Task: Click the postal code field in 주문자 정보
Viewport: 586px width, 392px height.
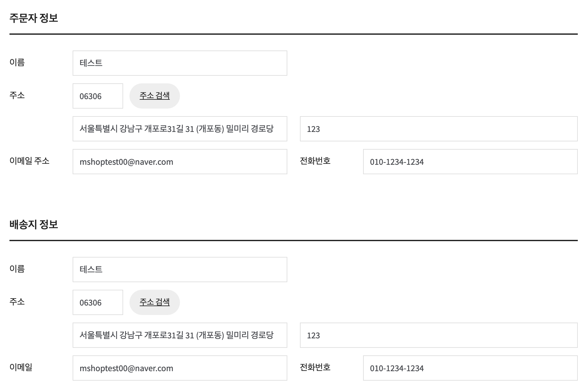Action: pyautogui.click(x=98, y=96)
